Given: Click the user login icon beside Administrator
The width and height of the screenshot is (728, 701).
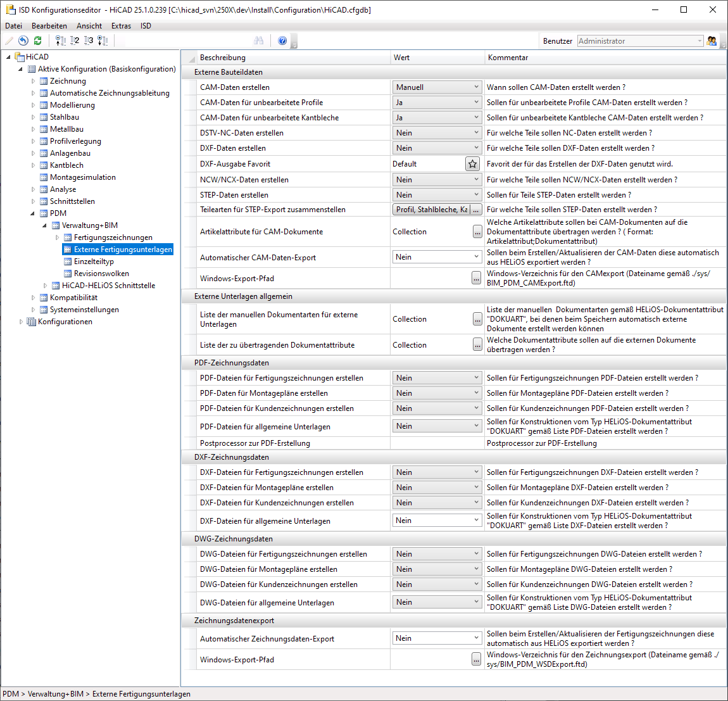Looking at the screenshot, I should coord(712,41).
